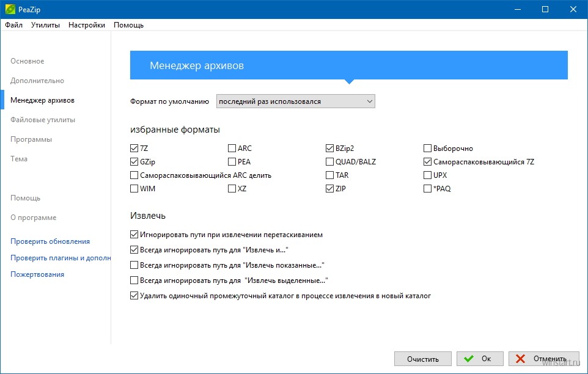Switch to the Дополнительно settings section
The image size is (588, 374).
click(37, 81)
